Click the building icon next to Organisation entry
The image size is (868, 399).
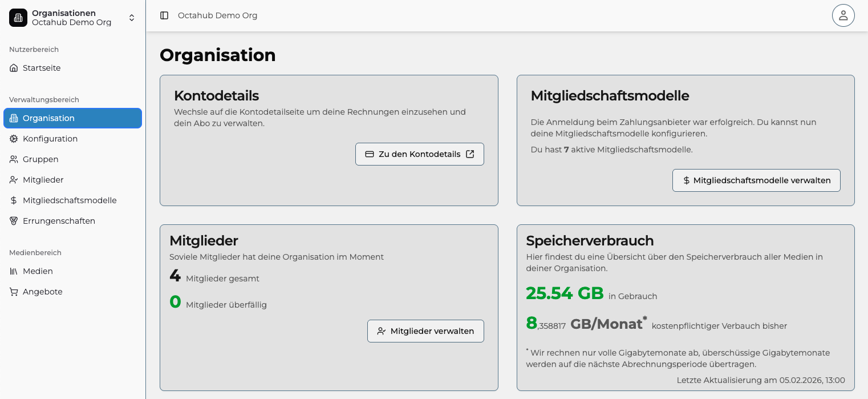pyautogui.click(x=13, y=118)
